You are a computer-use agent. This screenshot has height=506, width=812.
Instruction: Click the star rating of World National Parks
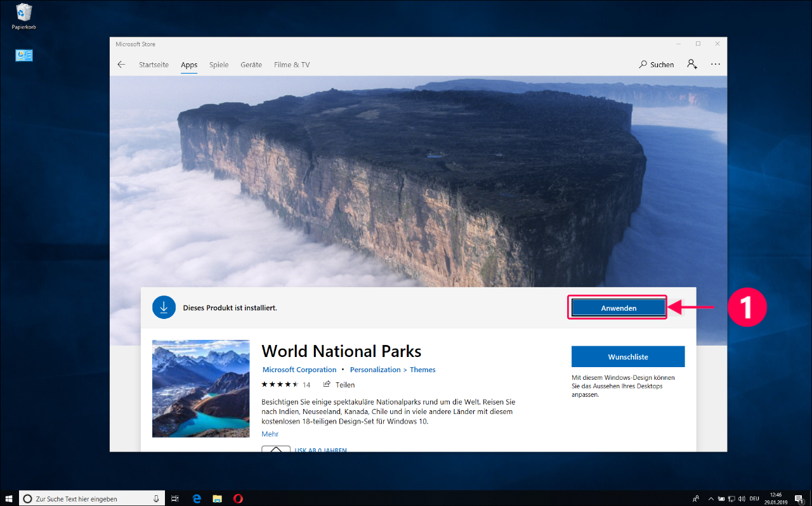tap(280, 385)
